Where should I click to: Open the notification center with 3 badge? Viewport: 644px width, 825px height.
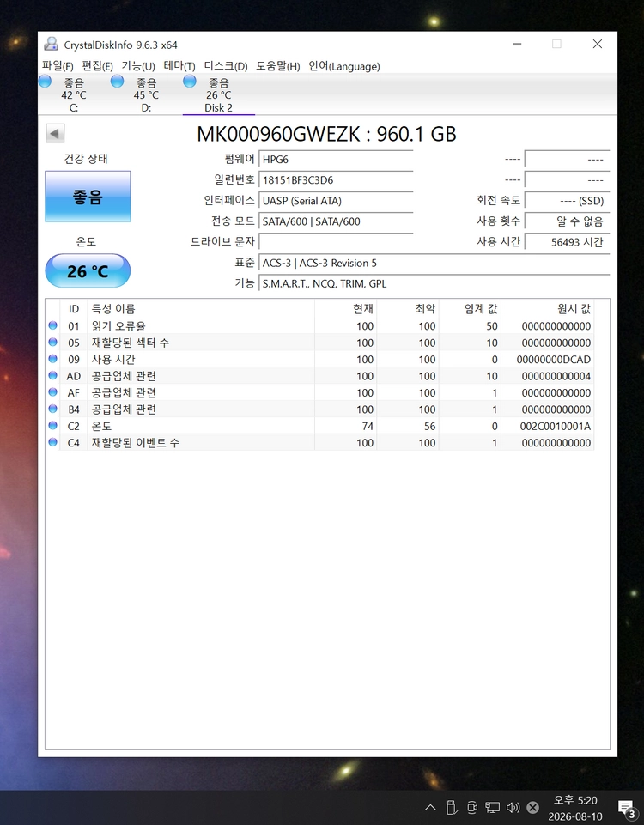626,808
